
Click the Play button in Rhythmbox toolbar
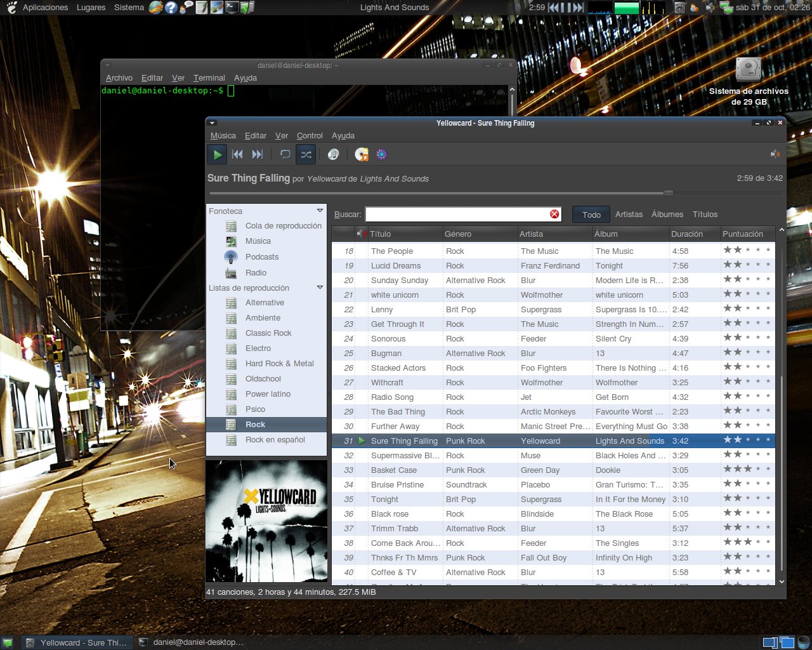[x=217, y=154]
